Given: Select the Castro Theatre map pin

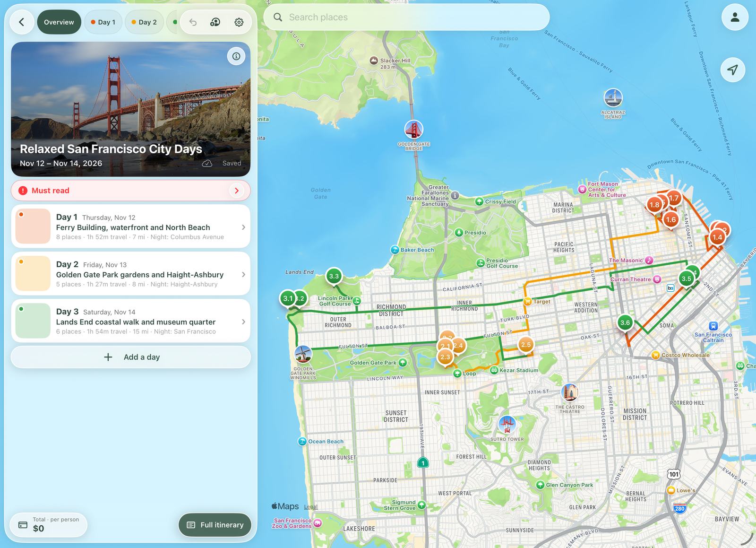Looking at the screenshot, I should click(x=570, y=392).
